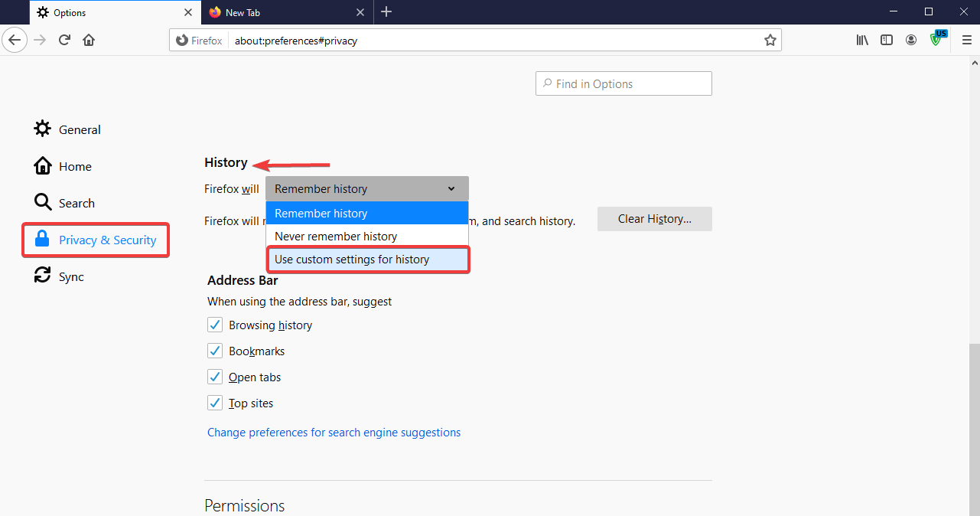
Task: Click the page reload icon
Action: click(64, 40)
